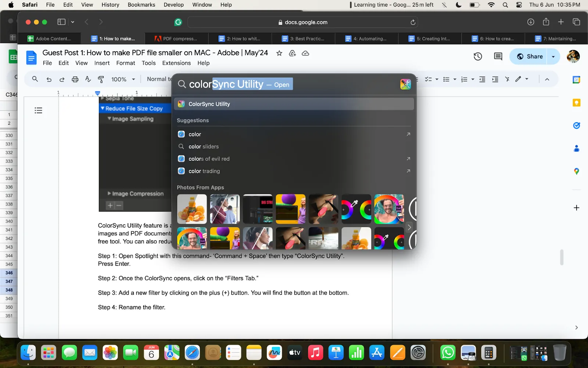Get add-ons plus icon in side panel

(576, 208)
